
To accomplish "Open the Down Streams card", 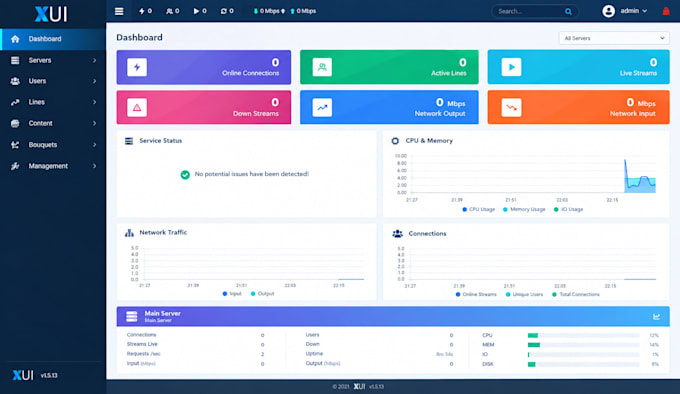I will click(204, 107).
